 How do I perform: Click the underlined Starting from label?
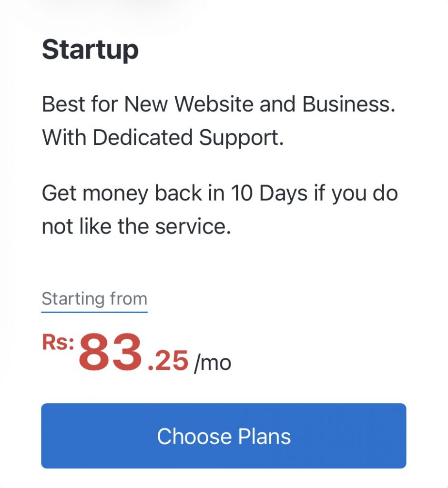(94, 299)
